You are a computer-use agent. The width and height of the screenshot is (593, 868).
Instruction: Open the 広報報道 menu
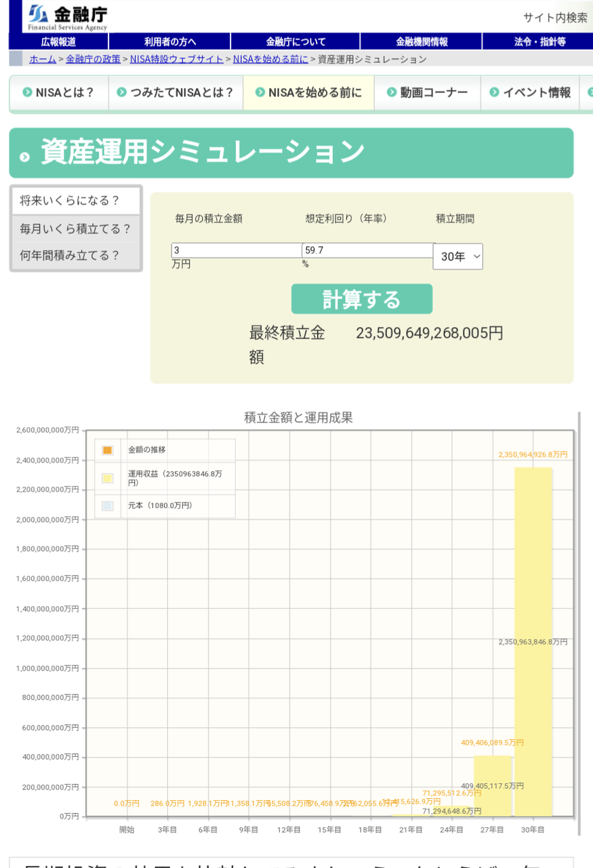(58, 41)
